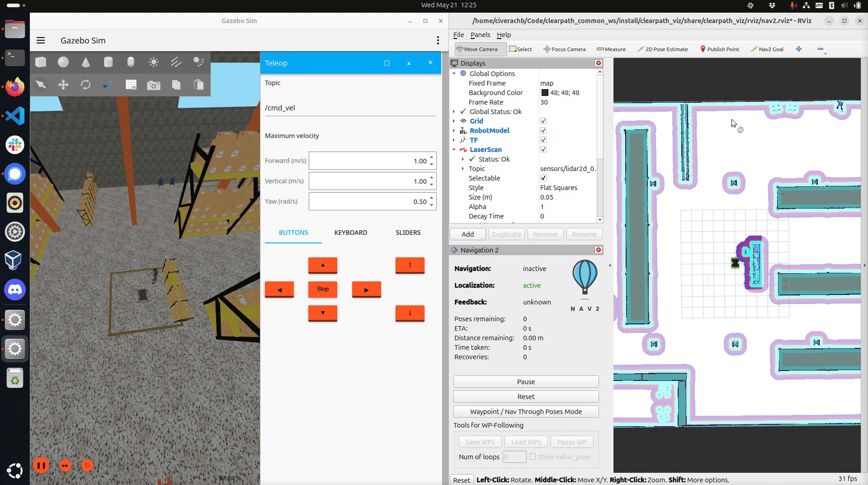868x485 pixels.
Task: Expand Global Status: Ok item
Action: 454,112
